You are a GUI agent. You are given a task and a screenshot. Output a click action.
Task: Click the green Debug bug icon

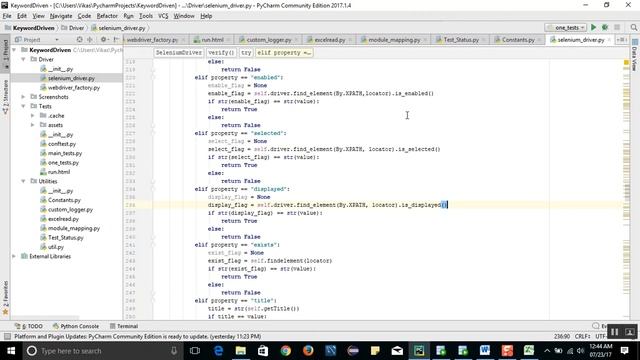point(605,27)
